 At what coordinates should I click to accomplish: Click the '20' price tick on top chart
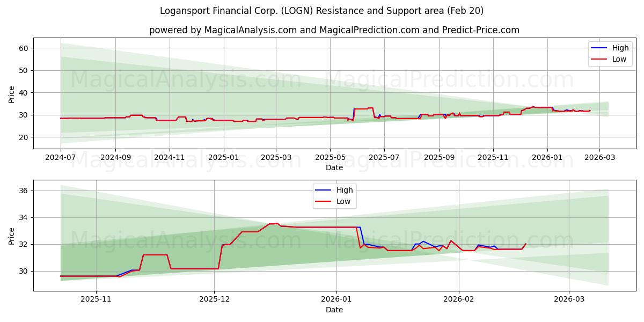coord(25,137)
